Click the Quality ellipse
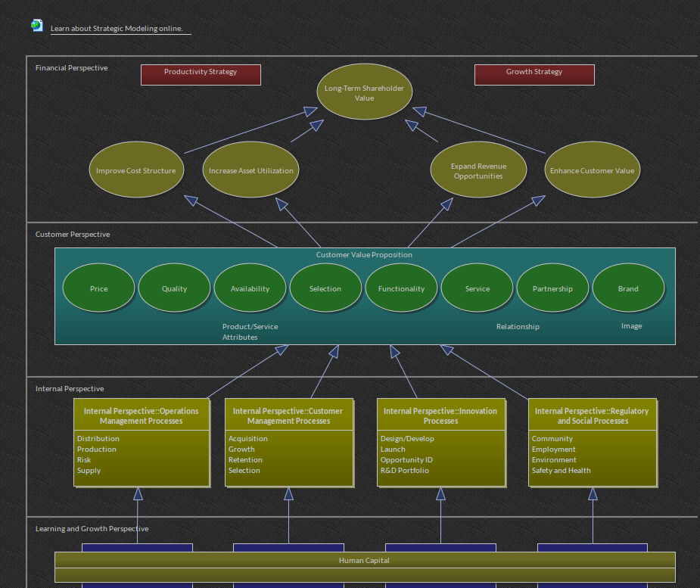Image resolution: width=700 pixels, height=588 pixels. [x=174, y=288]
